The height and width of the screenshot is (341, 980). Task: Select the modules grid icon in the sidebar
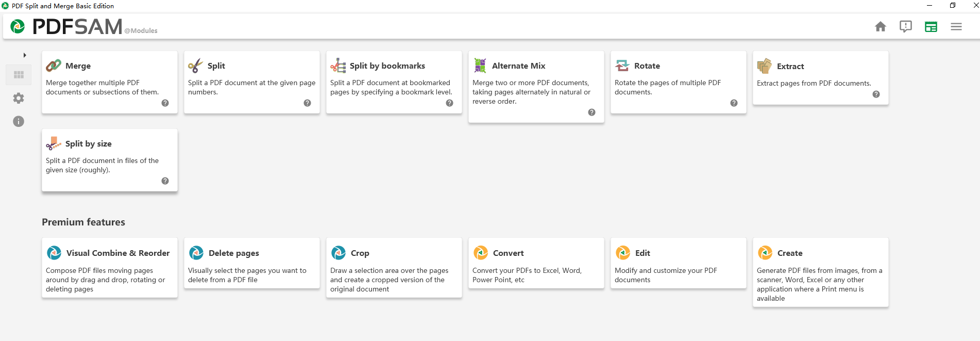(19, 75)
